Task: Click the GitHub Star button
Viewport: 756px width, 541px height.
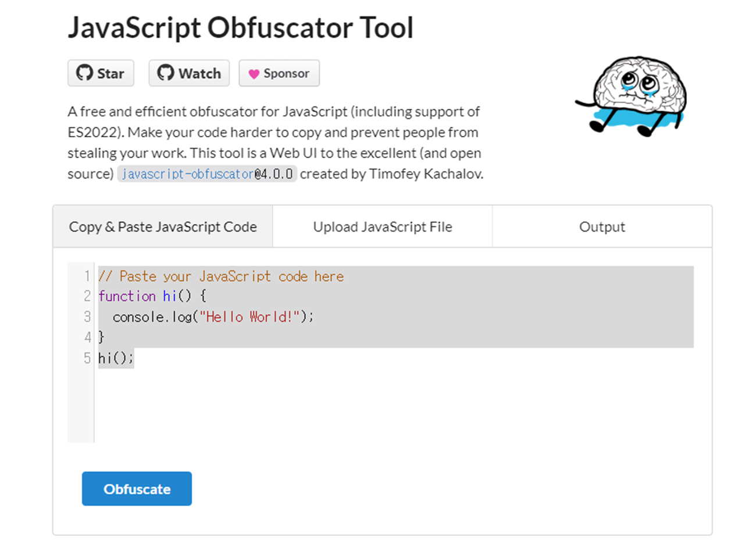Action: coord(101,73)
